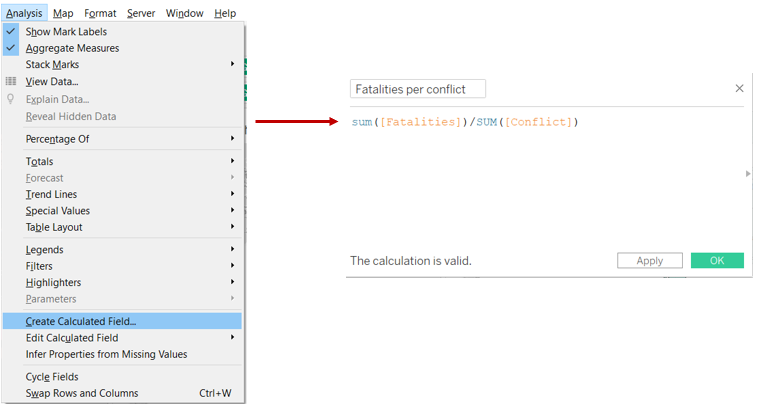Click the View Data grid icon
Screen dimensions: 758x408
pos(11,82)
